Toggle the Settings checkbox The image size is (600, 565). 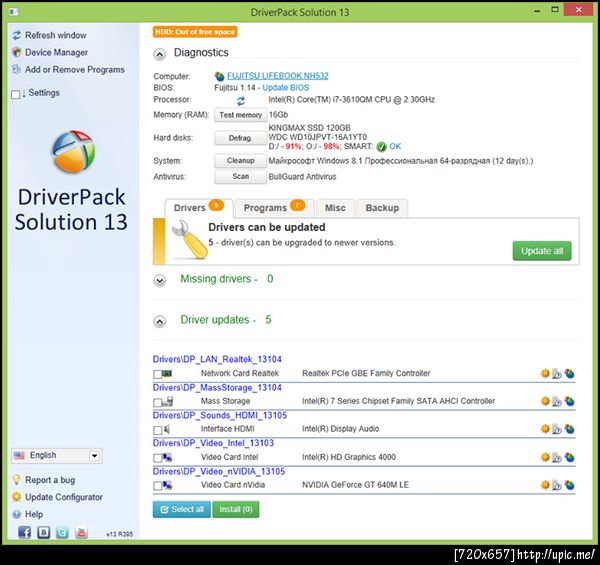coord(15,94)
